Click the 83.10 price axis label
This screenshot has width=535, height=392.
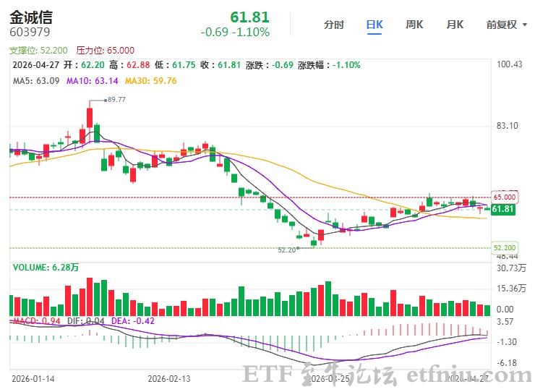click(507, 126)
